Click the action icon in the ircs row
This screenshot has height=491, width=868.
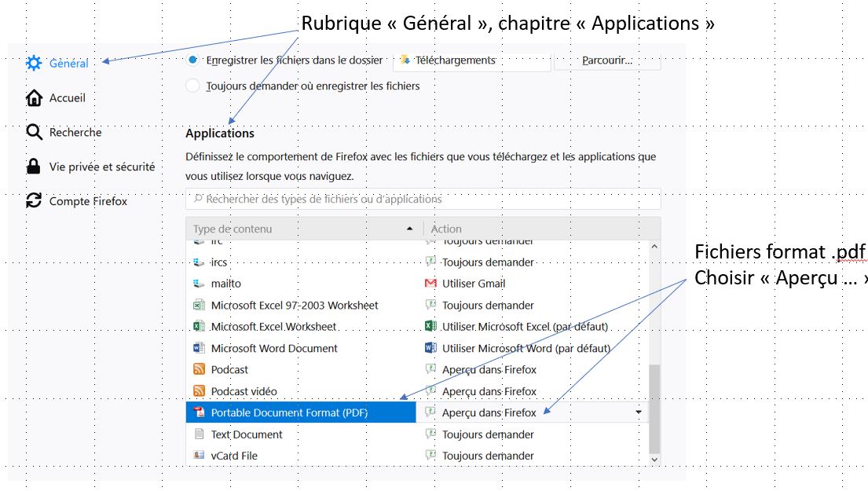pyautogui.click(x=430, y=262)
